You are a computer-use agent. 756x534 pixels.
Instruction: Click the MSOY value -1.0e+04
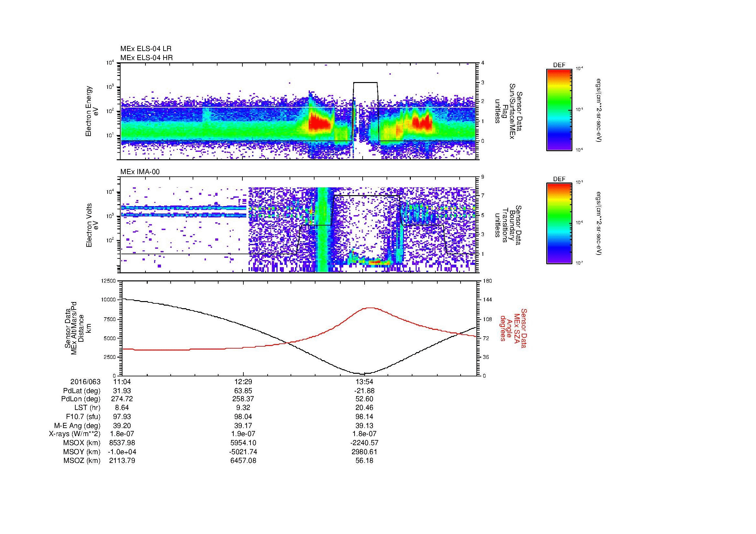(122, 452)
